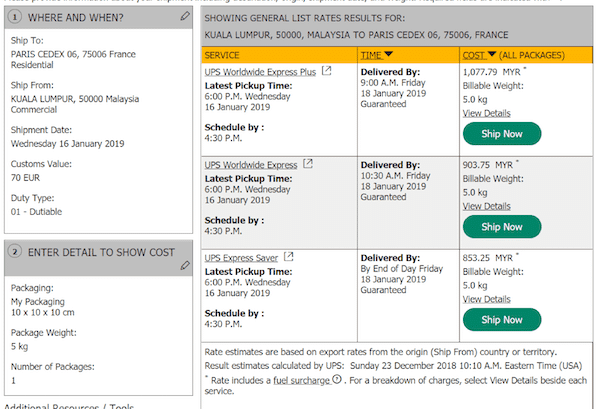Click the 'WHERE AND WHEN?' section header
This screenshot has height=409, width=600.
76,18
